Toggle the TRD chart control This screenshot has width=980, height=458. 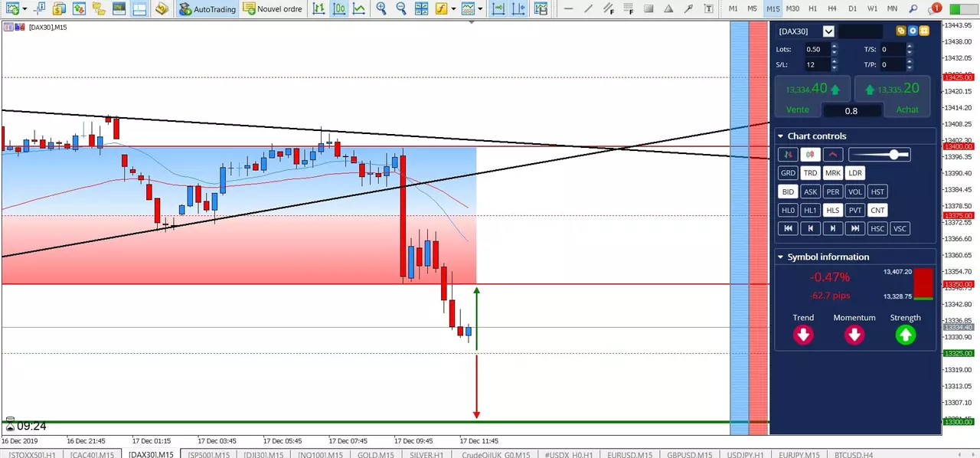click(x=810, y=173)
